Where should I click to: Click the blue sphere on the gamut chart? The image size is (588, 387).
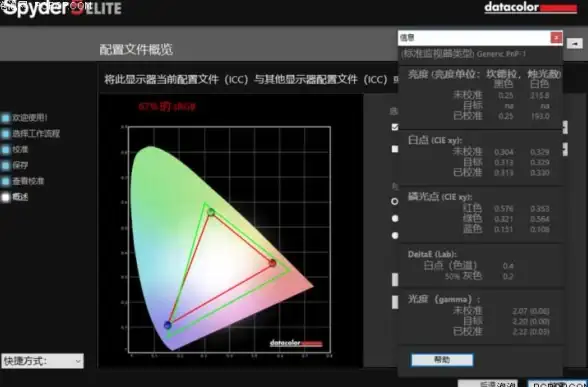(168, 325)
